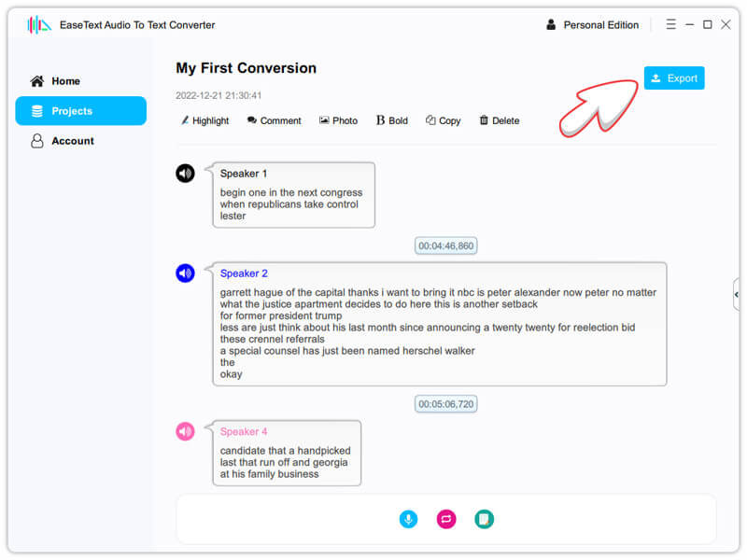Click the blue microphone record icon
This screenshot has height=560, width=747.
[x=408, y=519]
